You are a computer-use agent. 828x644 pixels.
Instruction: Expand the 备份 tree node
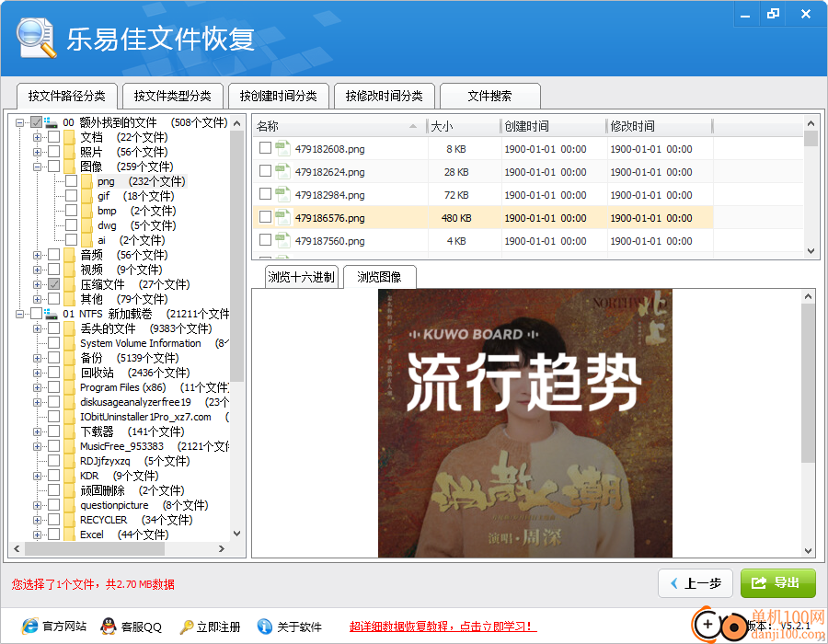click(37, 358)
